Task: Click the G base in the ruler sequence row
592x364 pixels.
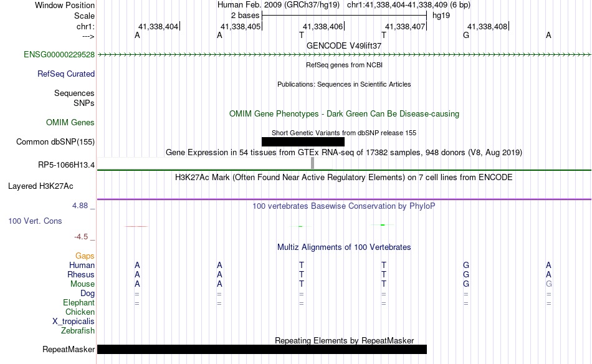Action: 466,35
